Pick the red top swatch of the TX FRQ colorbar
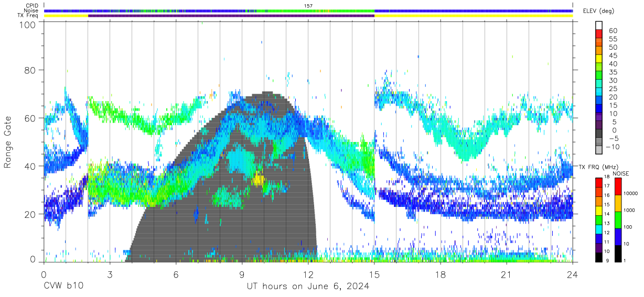644x297 pixels. click(599, 182)
